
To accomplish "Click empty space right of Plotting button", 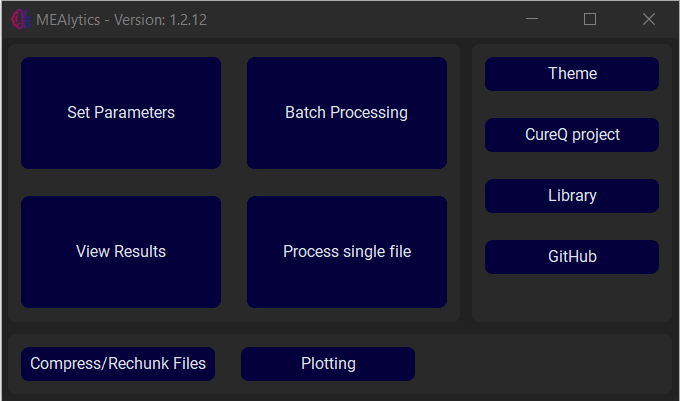I will pos(540,364).
